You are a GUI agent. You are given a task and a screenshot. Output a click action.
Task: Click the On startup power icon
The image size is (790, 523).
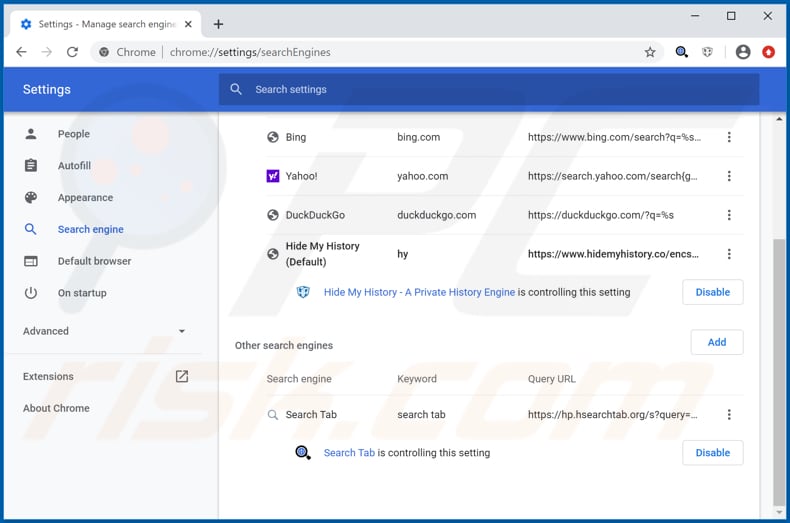click(x=31, y=293)
